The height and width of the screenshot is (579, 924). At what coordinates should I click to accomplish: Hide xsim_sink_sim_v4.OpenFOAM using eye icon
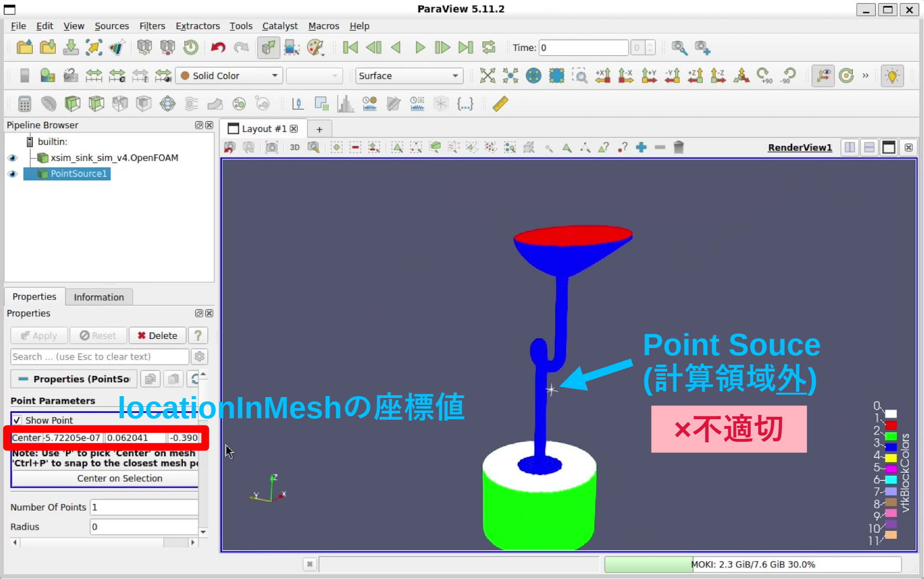(13, 158)
